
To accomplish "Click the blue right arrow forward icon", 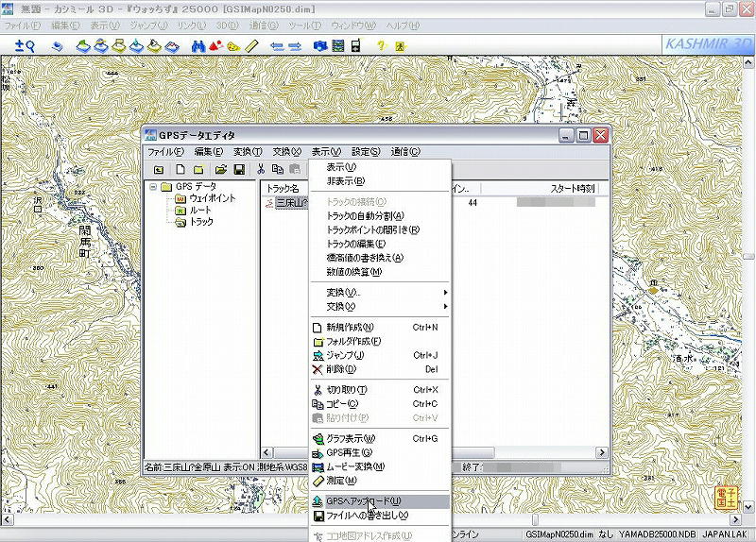I will (295, 46).
